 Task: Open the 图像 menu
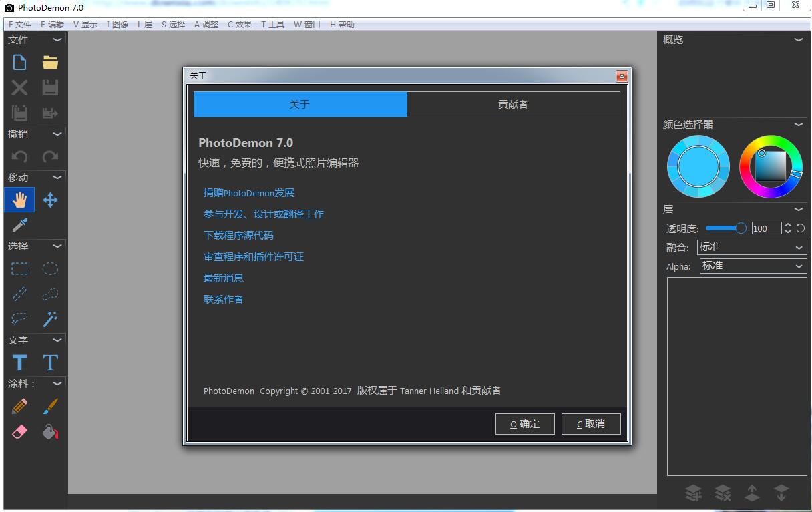[x=117, y=25]
